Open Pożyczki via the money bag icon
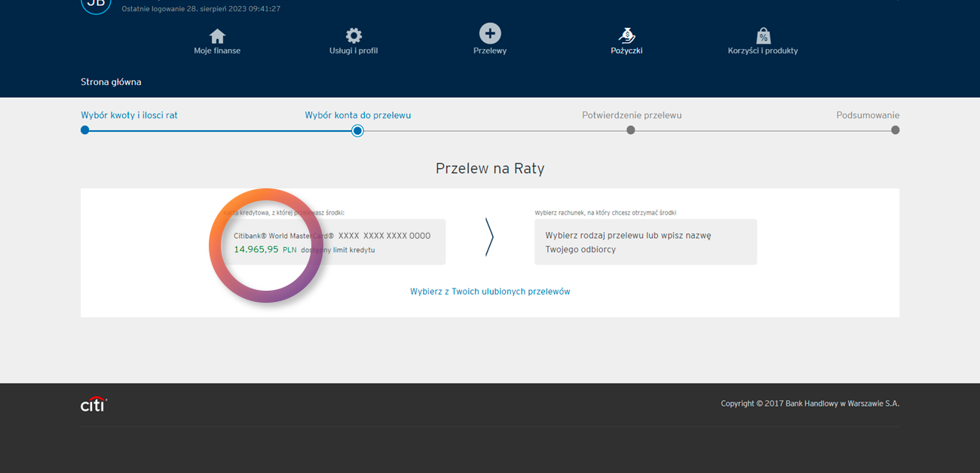This screenshot has width=980, height=473. point(626,35)
